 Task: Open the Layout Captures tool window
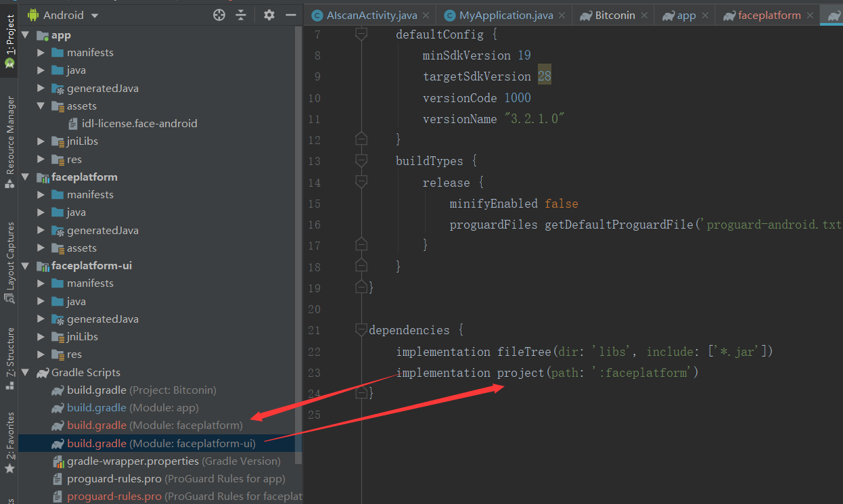pos(9,262)
